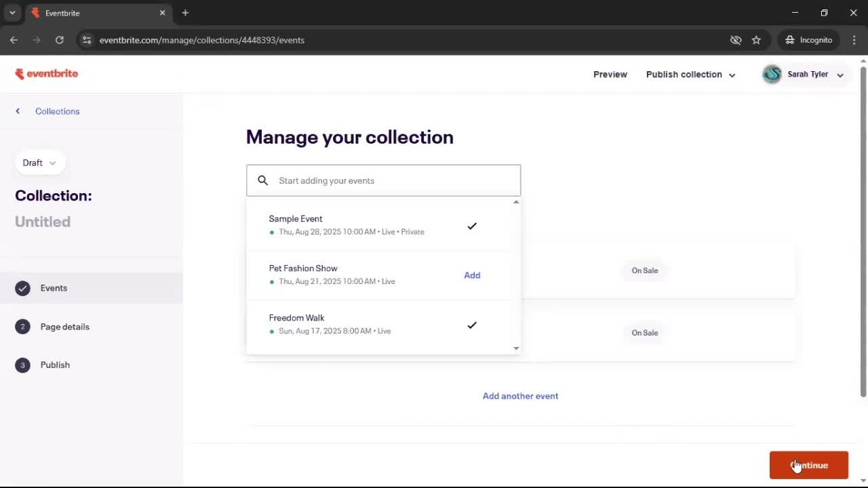
Task: Click Add another event link
Action: [520, 396]
